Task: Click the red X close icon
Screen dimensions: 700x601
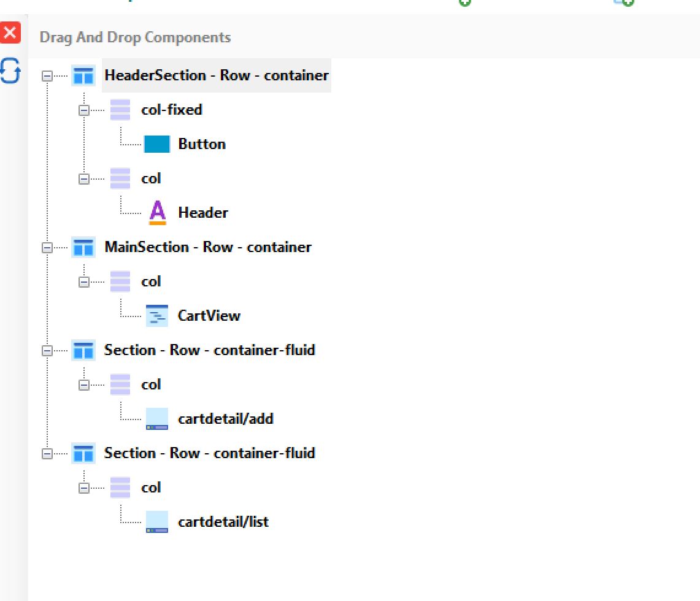Action: tap(10, 33)
